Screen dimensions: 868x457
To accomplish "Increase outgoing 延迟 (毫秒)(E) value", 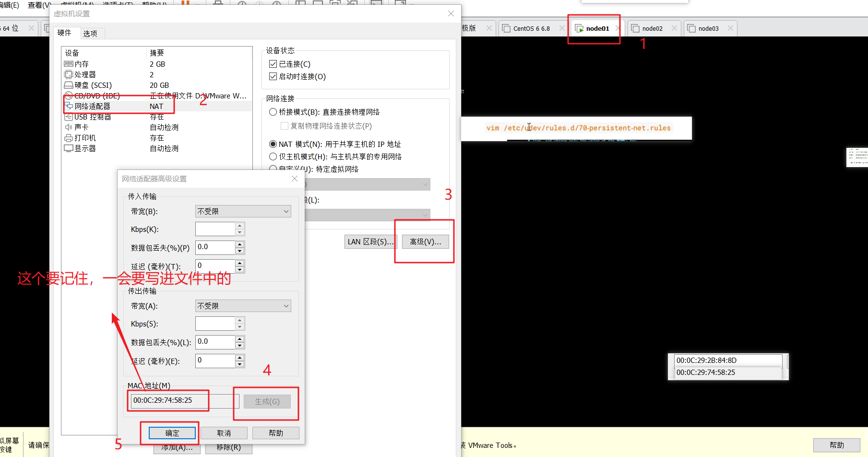I will point(240,358).
